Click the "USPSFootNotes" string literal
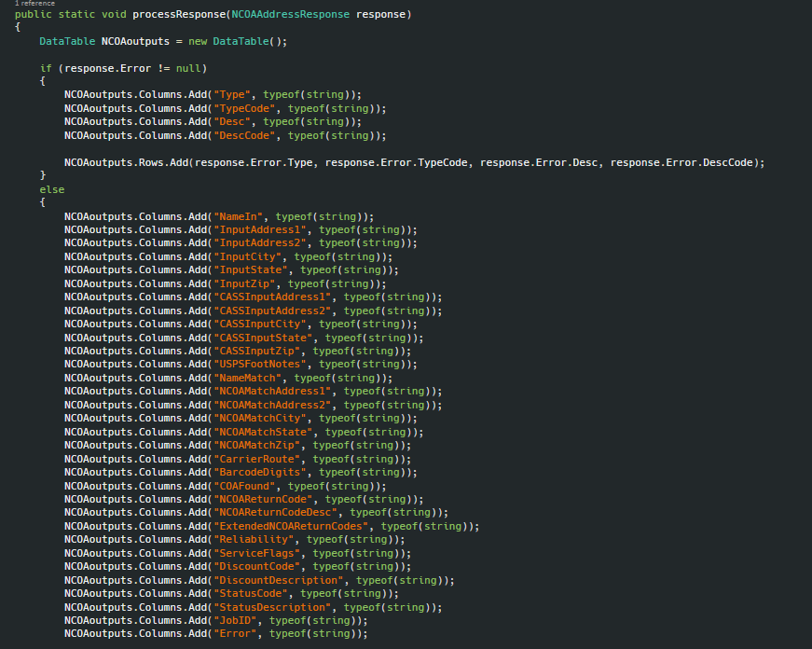812x649 pixels. 260,364
